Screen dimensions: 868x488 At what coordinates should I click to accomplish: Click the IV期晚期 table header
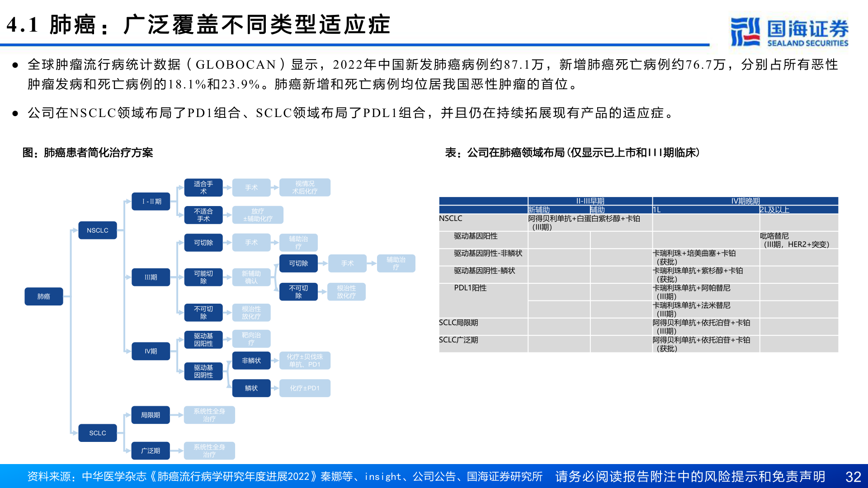click(x=745, y=201)
